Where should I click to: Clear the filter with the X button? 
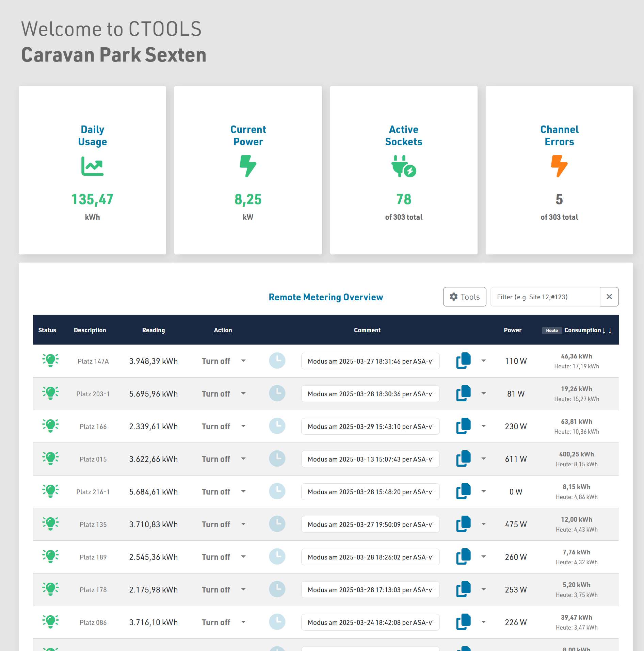609,297
